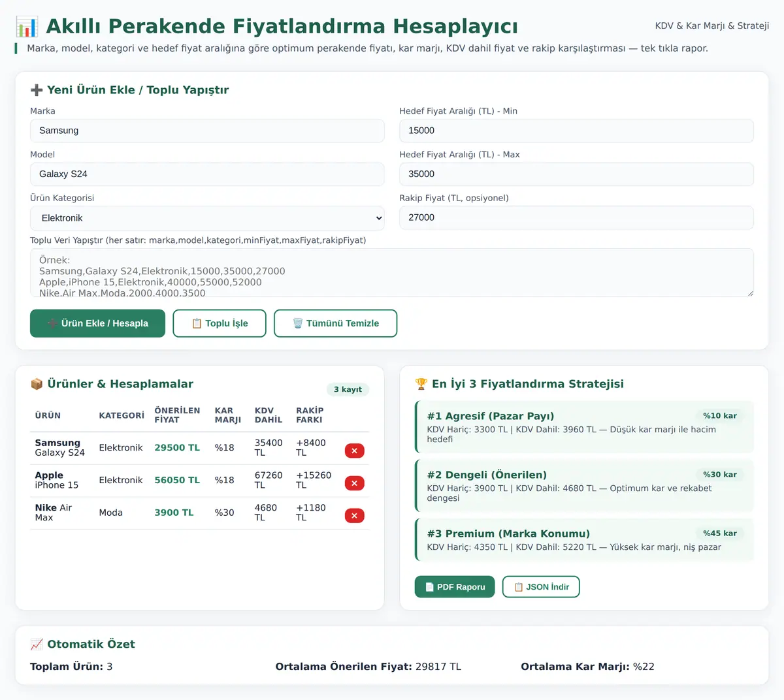Click the Toplu İşle button

coord(220,323)
